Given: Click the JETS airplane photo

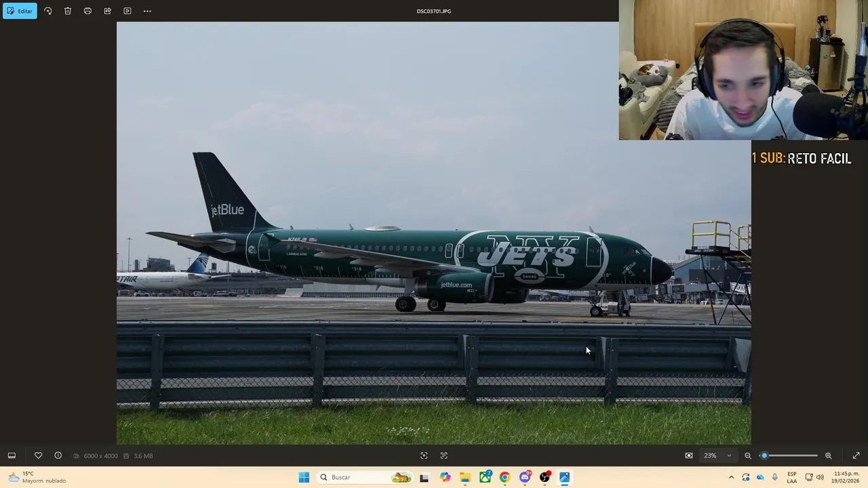Looking at the screenshot, I should click(434, 233).
